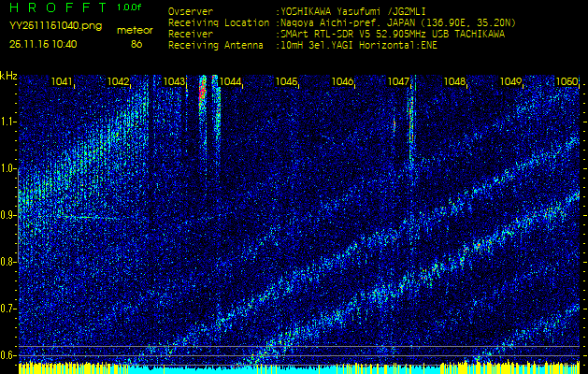Click the Receiving Location label

pos(219,22)
